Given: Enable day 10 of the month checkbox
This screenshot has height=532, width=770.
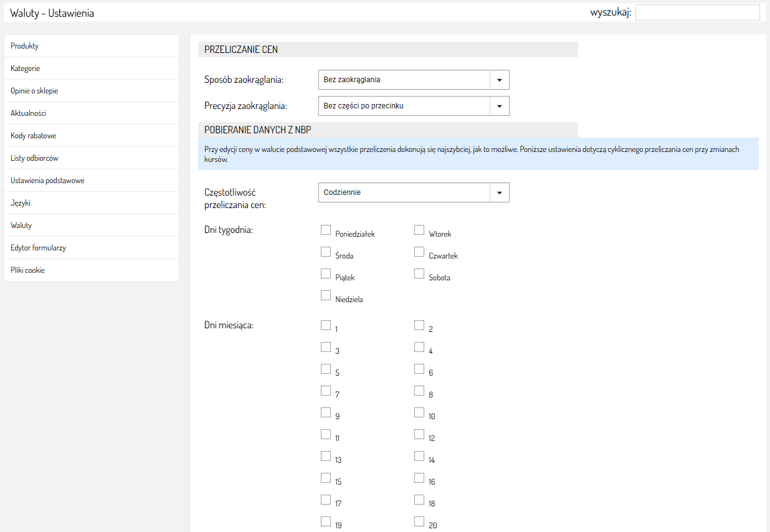Looking at the screenshot, I should [x=419, y=412].
